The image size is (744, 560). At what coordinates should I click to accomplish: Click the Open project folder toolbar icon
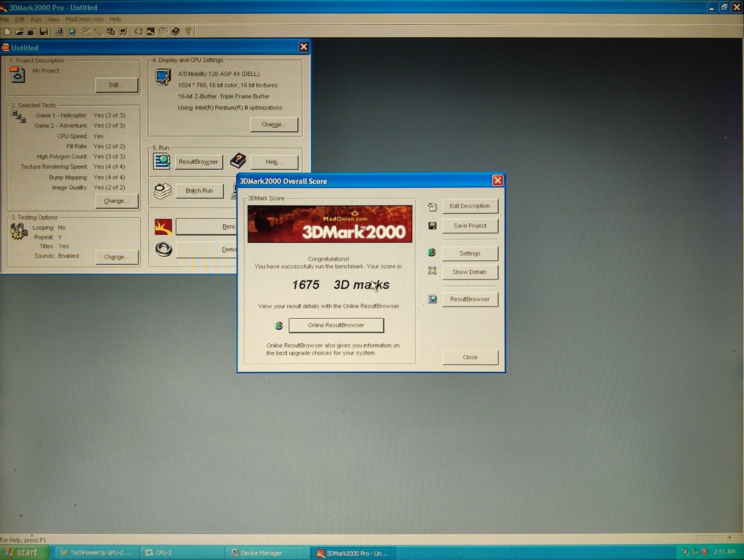point(19,32)
